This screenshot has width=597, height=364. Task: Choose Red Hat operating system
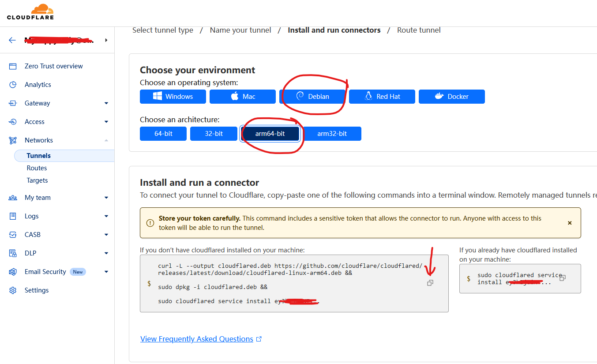tap(382, 97)
